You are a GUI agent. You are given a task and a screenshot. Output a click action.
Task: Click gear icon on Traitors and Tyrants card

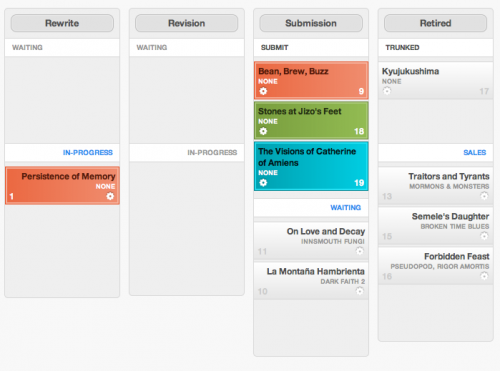point(484,196)
